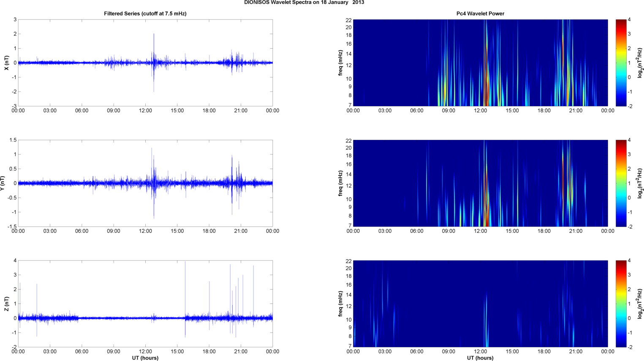Click the colorbar beside the top spectrogram
644x361 pixels.
621,63
